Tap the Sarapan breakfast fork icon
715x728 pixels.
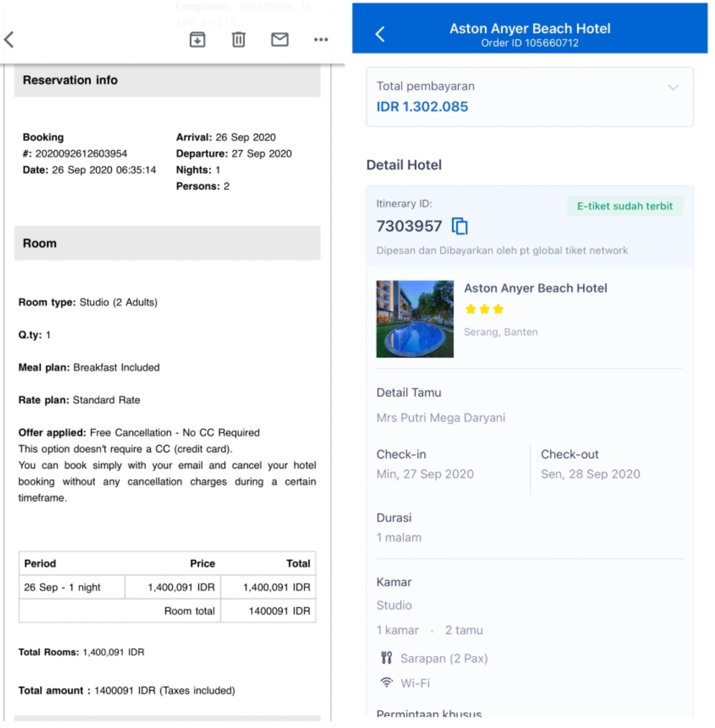[386, 658]
